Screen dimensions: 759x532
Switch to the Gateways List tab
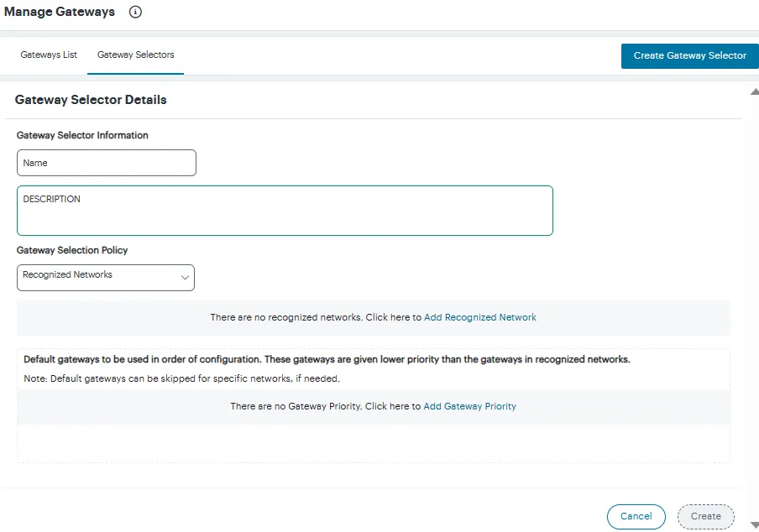tap(49, 55)
